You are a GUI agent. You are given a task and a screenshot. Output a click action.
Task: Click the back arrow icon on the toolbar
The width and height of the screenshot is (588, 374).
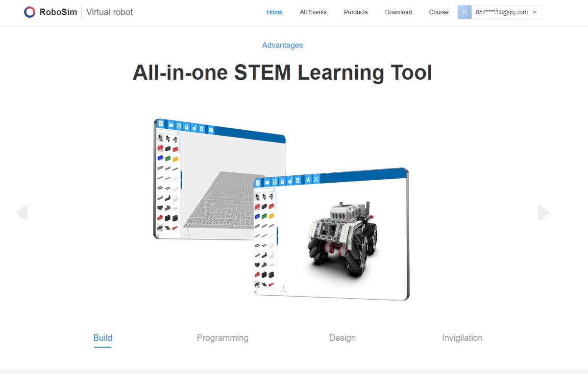(x=161, y=123)
